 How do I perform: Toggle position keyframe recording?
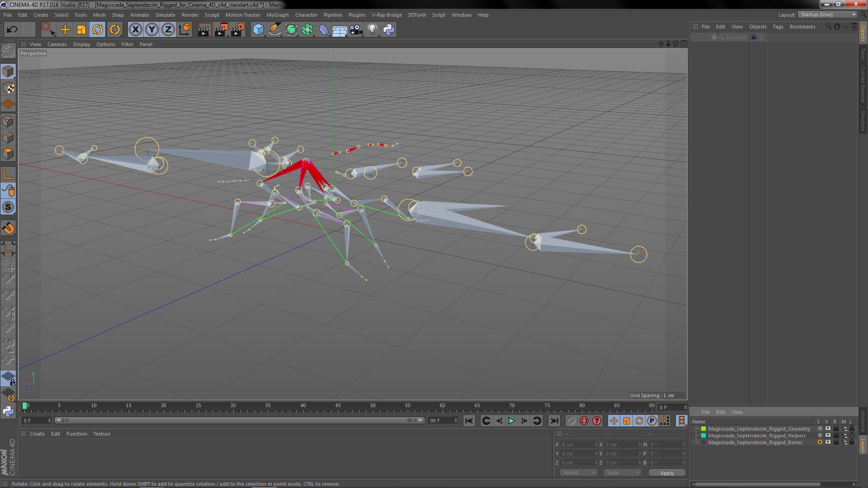point(613,421)
